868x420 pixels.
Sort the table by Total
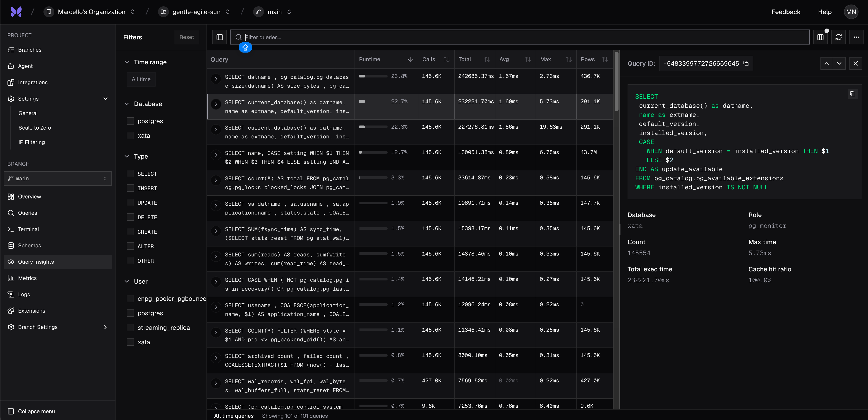(487, 59)
